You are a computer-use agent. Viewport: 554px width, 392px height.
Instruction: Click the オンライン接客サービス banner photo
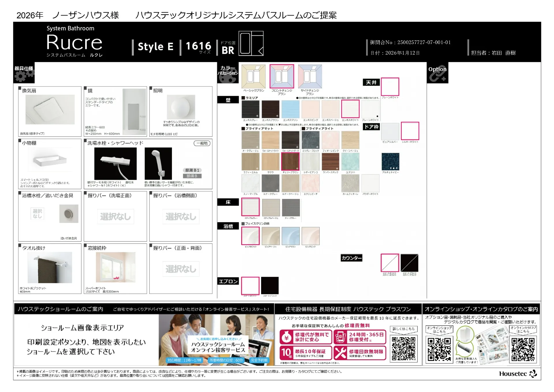216,340
